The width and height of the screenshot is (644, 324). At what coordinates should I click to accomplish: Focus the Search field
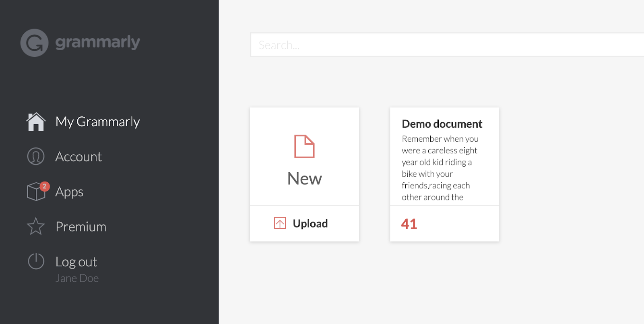pyautogui.click(x=447, y=45)
